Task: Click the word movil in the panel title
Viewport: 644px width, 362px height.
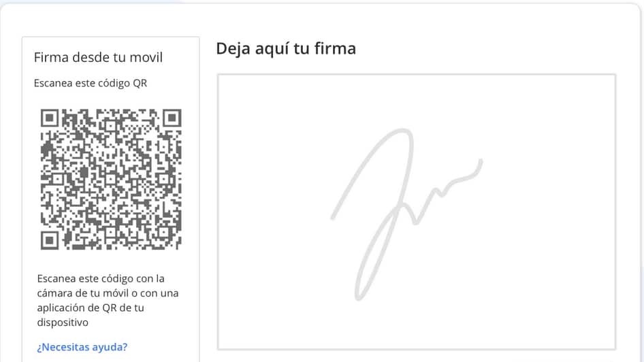Action: 146,57
